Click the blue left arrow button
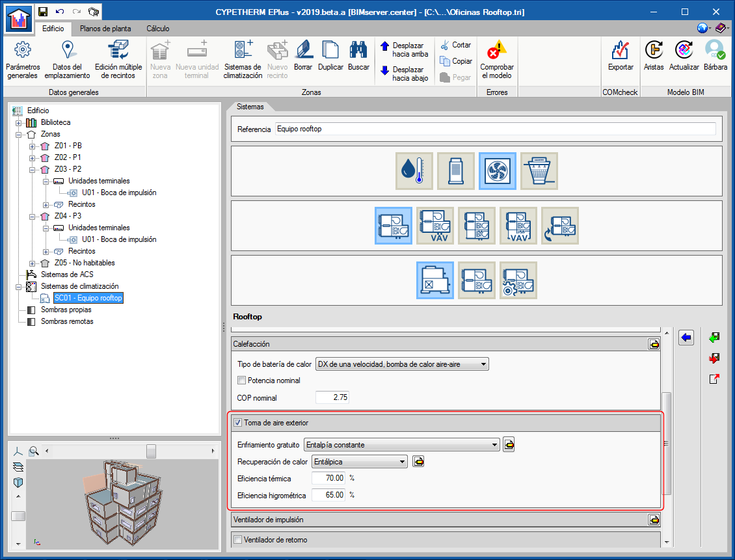Image resolution: width=735 pixels, height=560 pixels. click(686, 338)
